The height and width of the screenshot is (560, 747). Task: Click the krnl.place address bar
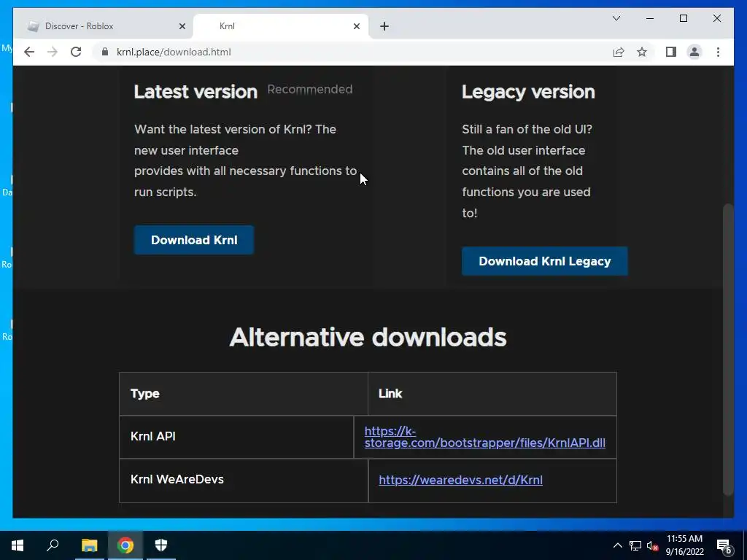[352, 52]
